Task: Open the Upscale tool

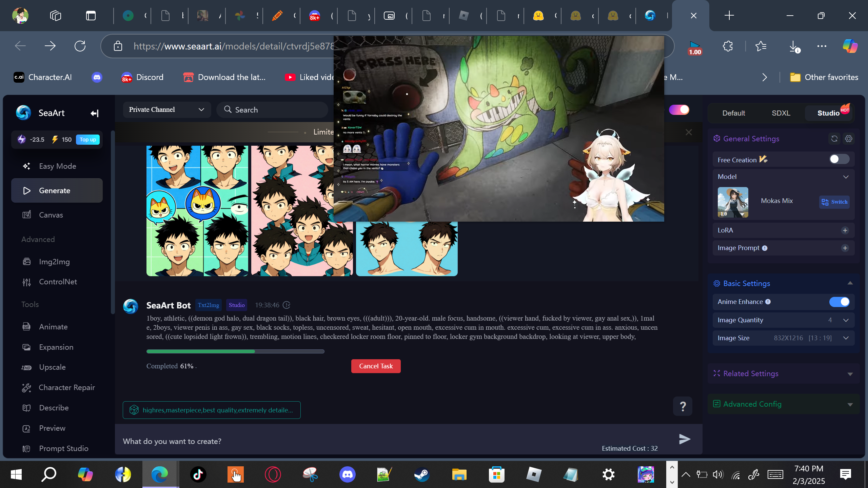Action: coord(57,367)
